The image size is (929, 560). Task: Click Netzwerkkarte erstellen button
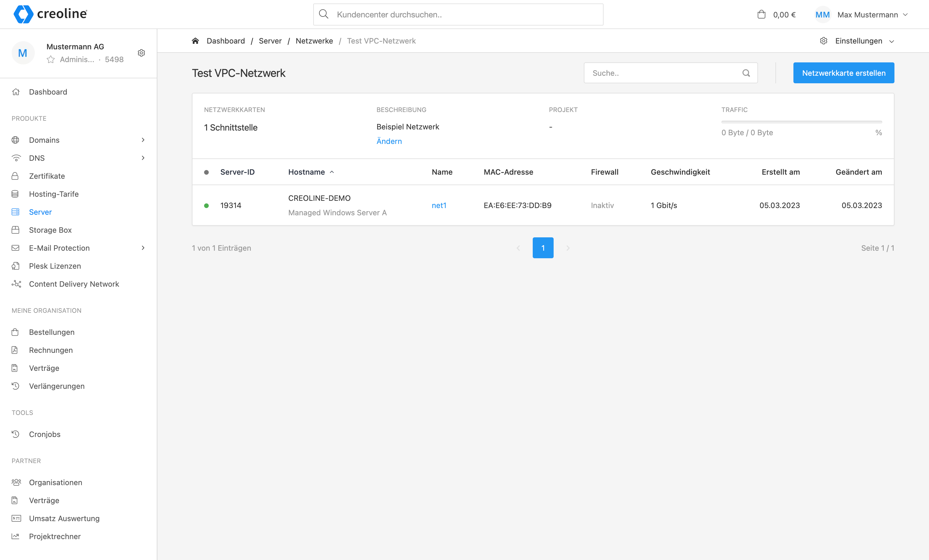click(844, 73)
